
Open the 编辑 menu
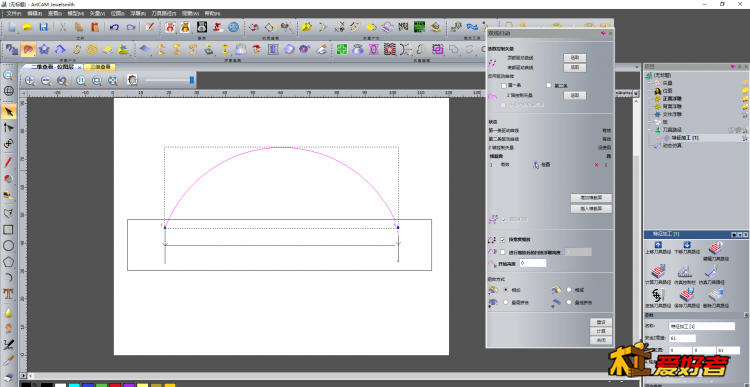[x=34, y=13]
